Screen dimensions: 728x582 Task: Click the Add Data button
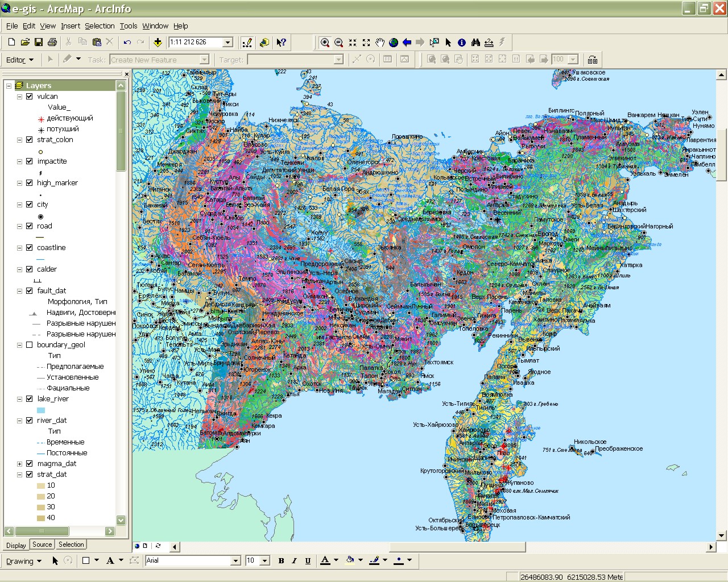pyautogui.click(x=158, y=43)
